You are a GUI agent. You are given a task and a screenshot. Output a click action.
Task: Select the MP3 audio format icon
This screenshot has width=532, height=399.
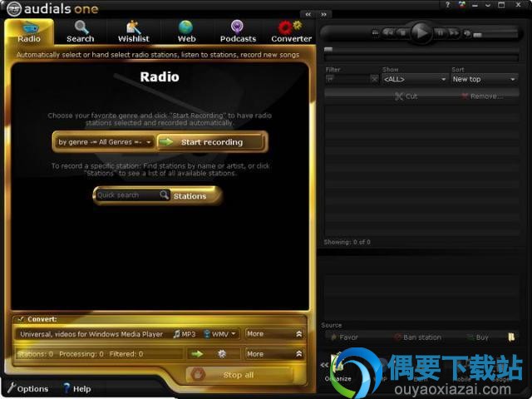tap(185, 334)
